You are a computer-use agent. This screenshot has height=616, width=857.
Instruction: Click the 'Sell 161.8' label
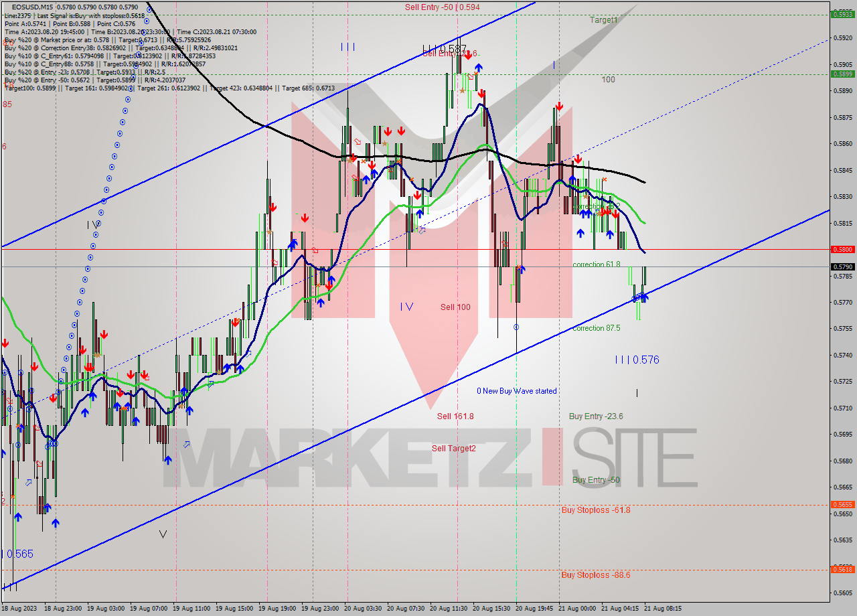[455, 416]
